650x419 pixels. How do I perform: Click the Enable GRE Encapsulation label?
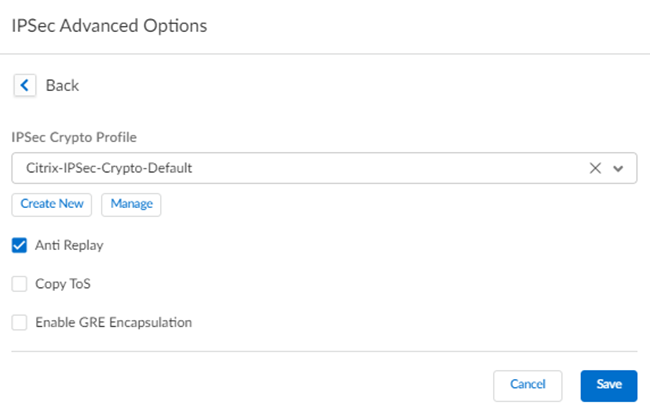(113, 323)
